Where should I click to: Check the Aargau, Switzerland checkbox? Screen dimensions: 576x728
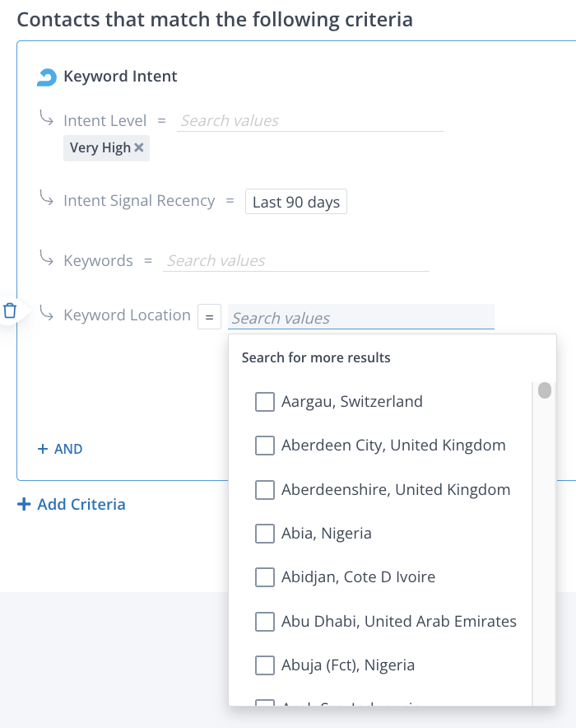click(x=265, y=402)
